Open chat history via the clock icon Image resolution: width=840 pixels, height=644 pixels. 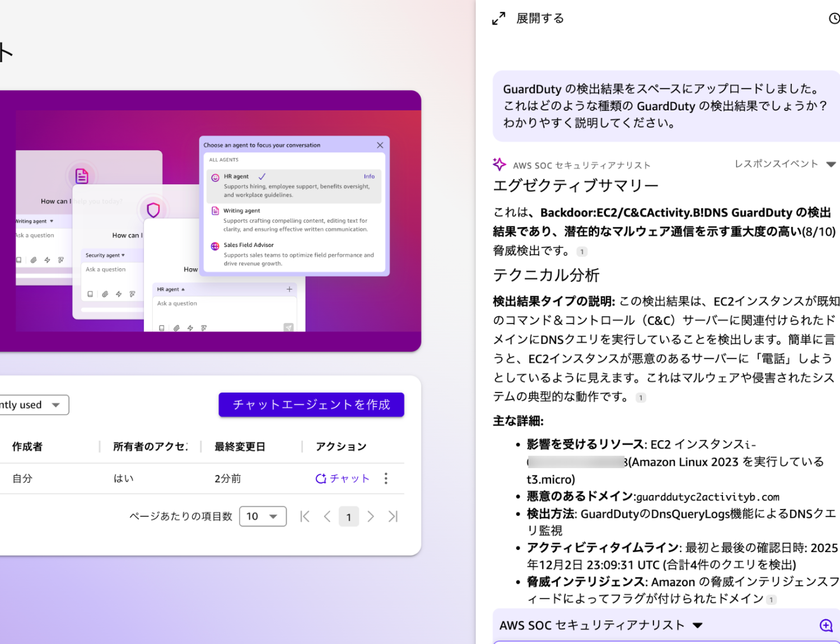[x=834, y=18]
